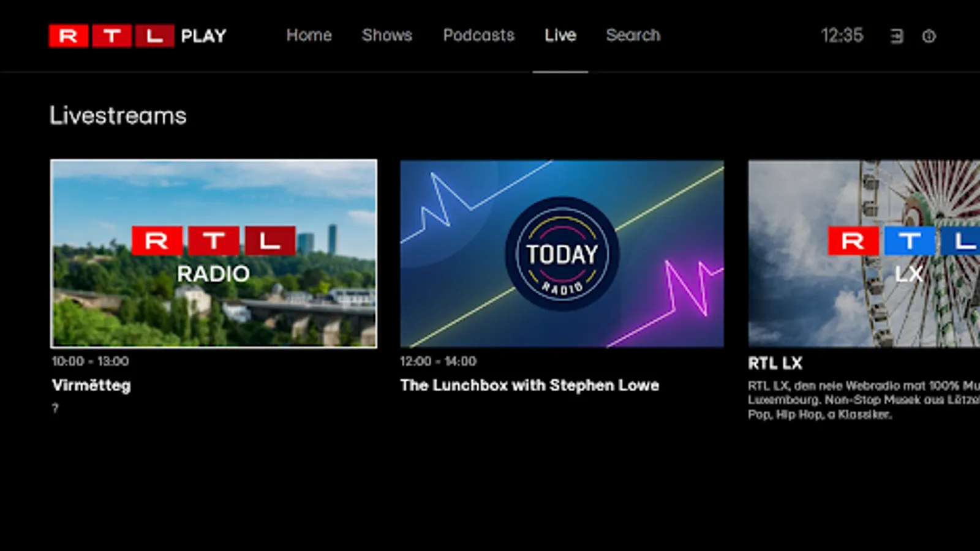980x551 pixels.
Task: Click the RTL Play logo
Action: (138, 36)
